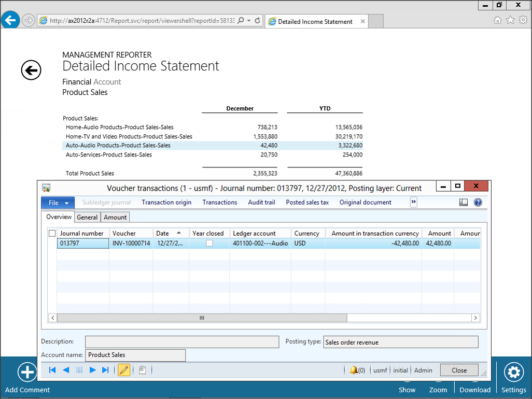Go to first record in voucher navigation
Image resolution: width=532 pixels, height=399 pixels.
coord(52,370)
